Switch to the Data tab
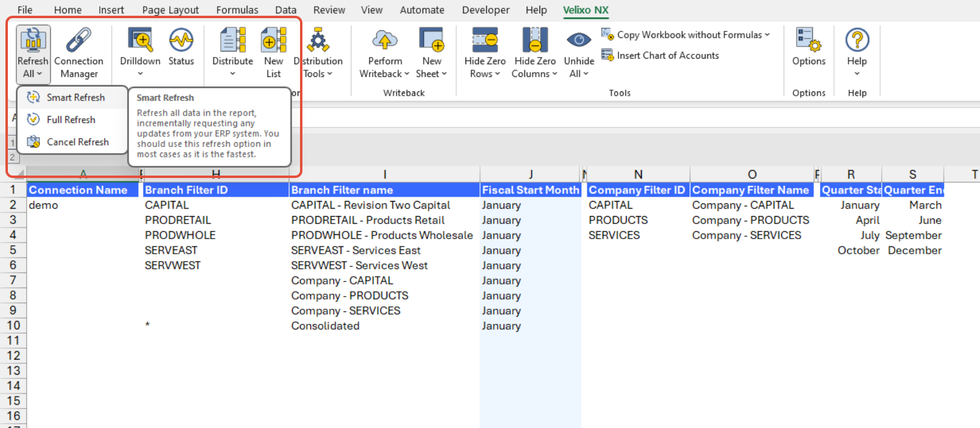The height and width of the screenshot is (428, 980). [x=285, y=10]
